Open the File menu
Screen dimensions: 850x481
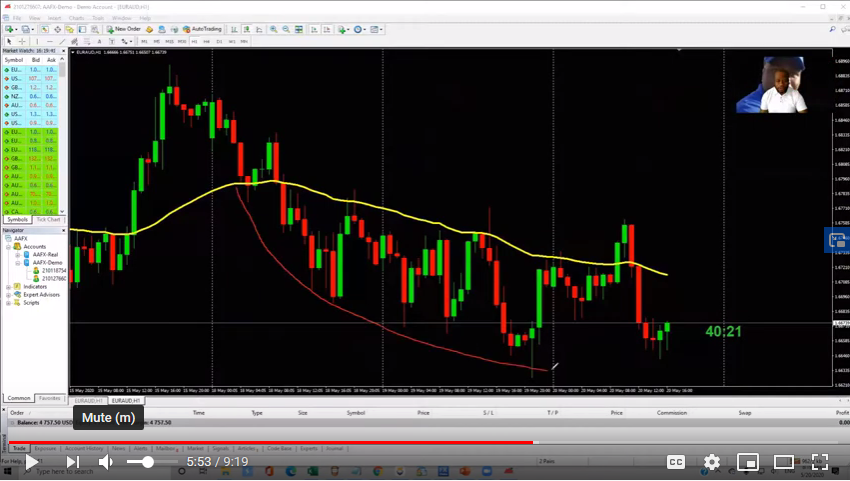pos(17,18)
